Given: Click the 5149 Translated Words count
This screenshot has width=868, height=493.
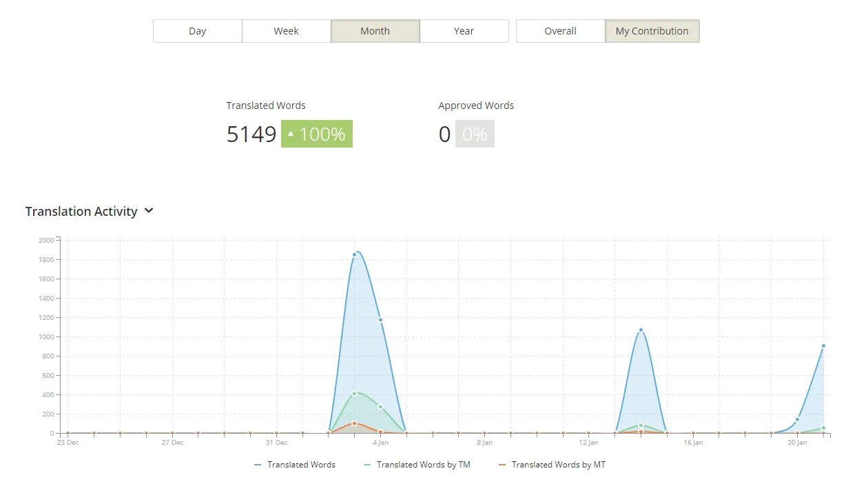Looking at the screenshot, I should point(251,134).
